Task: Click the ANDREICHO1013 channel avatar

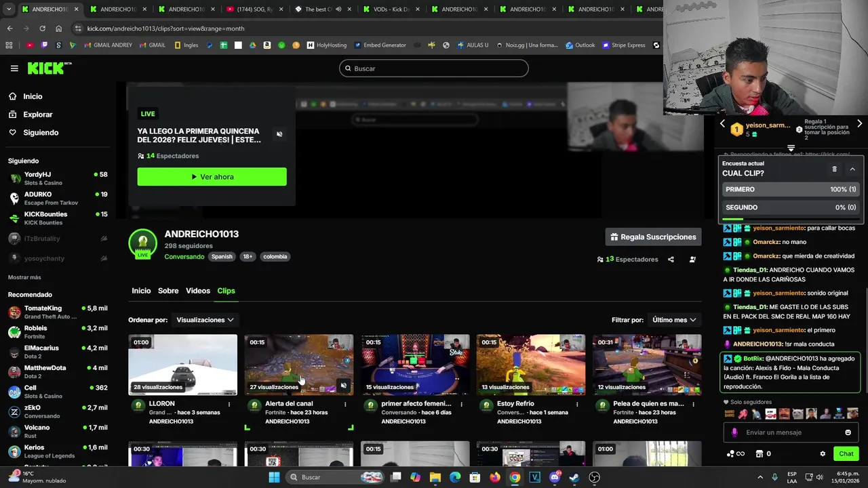Action: tap(142, 244)
